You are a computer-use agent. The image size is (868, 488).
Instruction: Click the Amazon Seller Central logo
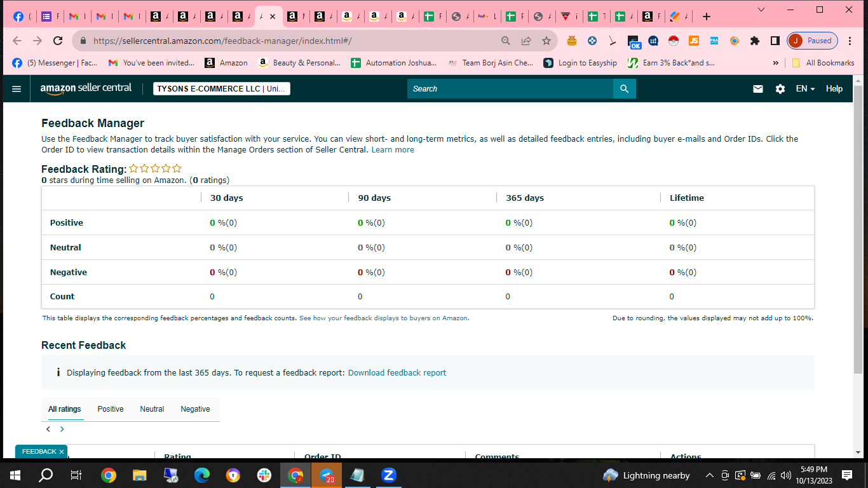86,89
